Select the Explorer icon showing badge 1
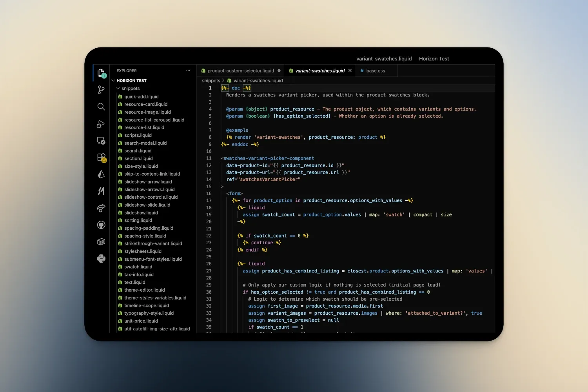The height and width of the screenshot is (392, 588). [x=101, y=73]
